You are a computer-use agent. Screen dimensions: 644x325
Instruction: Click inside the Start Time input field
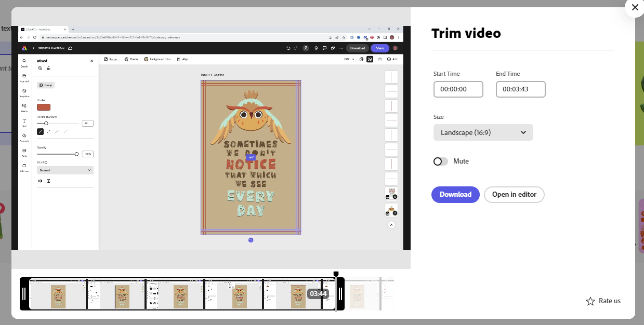458,89
